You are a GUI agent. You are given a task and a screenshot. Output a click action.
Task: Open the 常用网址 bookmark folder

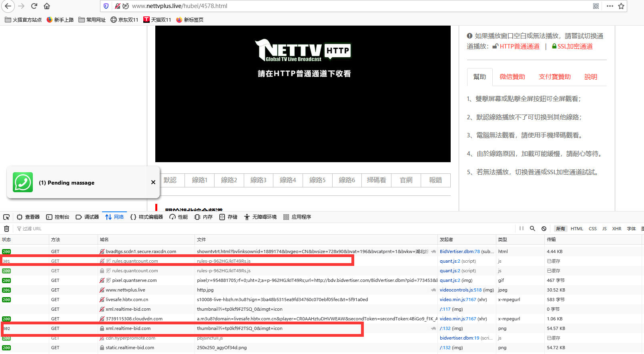[92, 20]
